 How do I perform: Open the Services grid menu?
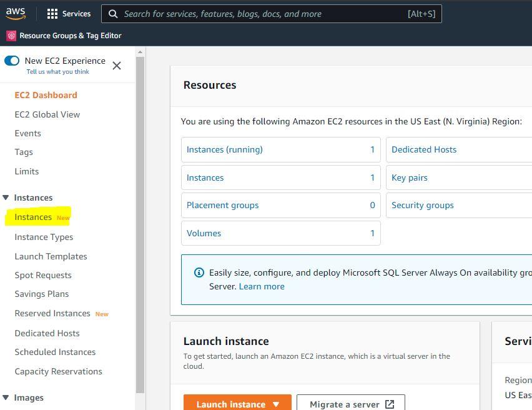52,14
